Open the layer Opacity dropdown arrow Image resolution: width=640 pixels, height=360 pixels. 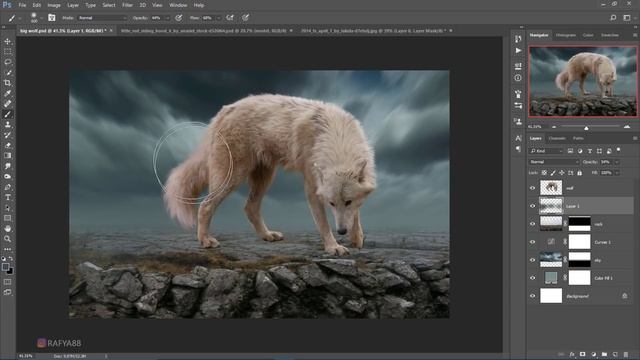point(617,162)
